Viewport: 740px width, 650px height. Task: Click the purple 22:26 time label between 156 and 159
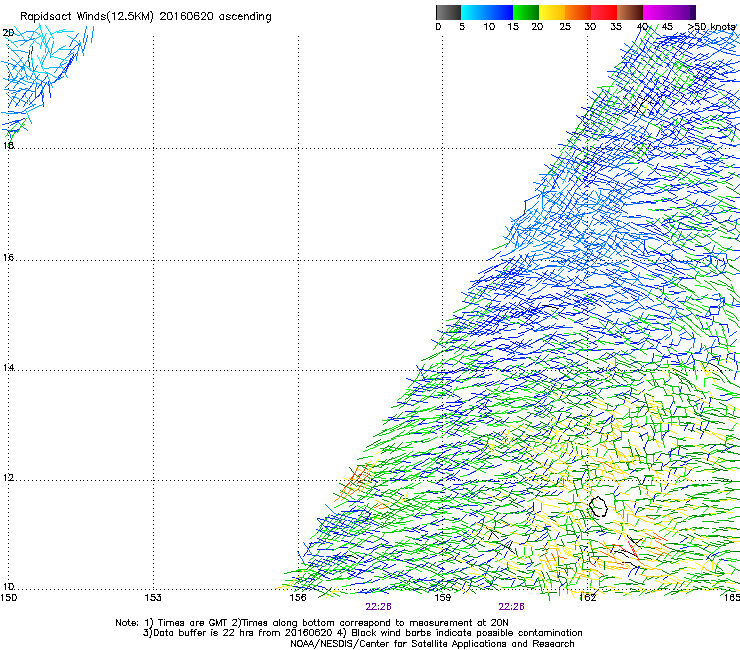(378, 607)
